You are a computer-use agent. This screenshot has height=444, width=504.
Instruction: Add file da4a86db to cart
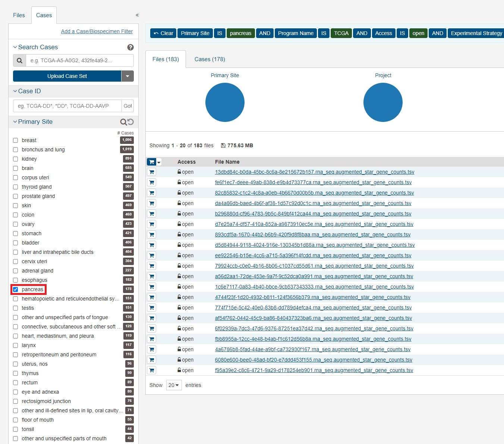pyautogui.click(x=151, y=203)
